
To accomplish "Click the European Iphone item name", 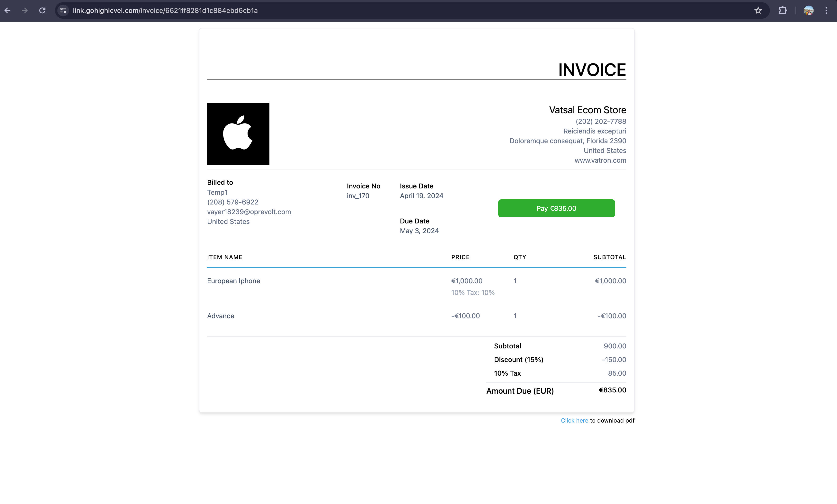I will [x=233, y=281].
